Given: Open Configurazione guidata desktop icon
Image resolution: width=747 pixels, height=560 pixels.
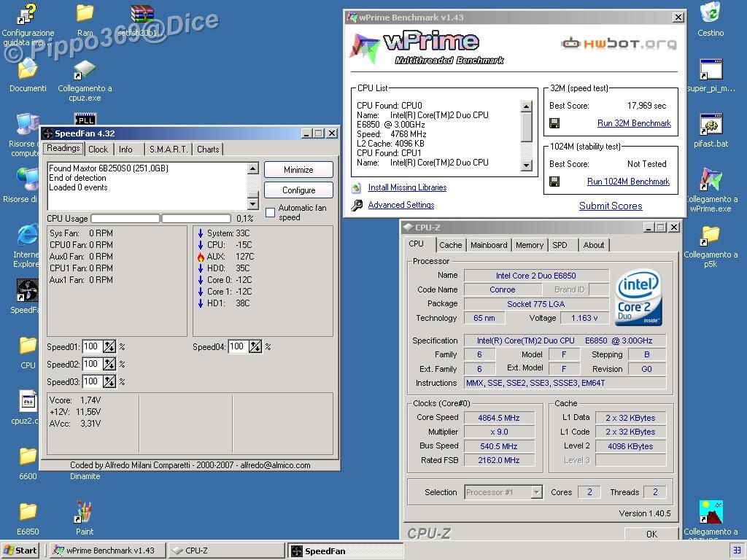Looking at the screenshot, I should 26,13.
